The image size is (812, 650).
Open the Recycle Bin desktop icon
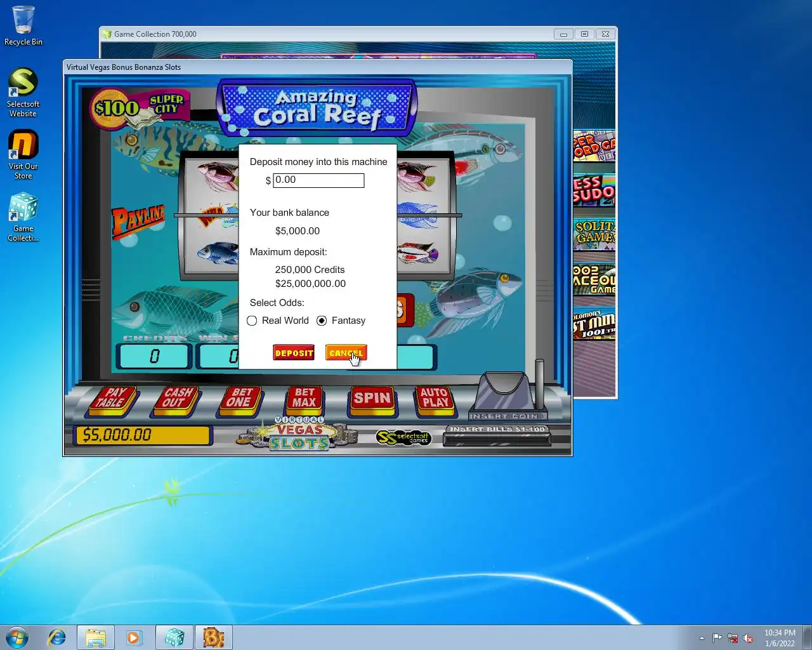click(x=23, y=26)
